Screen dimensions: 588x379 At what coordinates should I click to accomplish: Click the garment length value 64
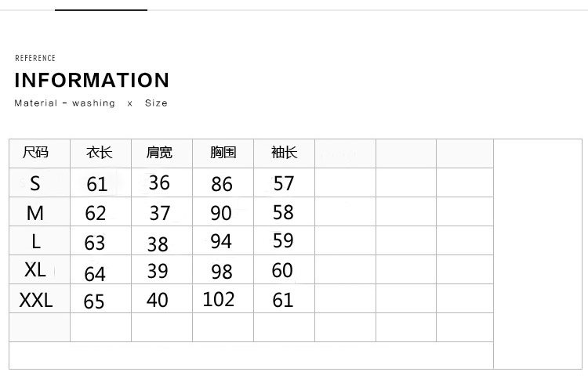95,273
